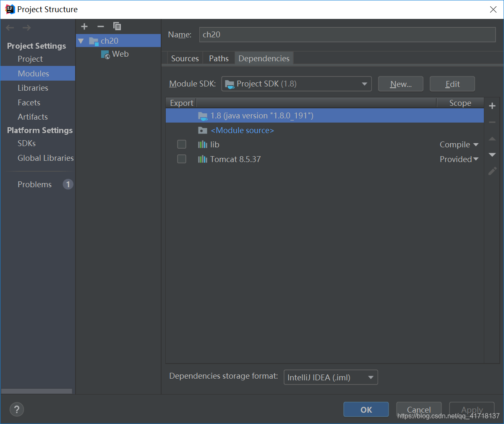Remove the selected module with minus icon
504x424 pixels.
click(100, 26)
